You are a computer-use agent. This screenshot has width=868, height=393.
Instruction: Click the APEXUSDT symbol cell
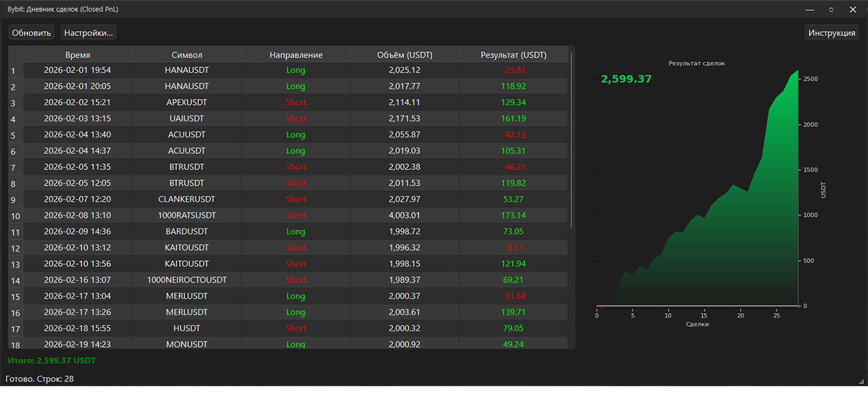click(186, 102)
